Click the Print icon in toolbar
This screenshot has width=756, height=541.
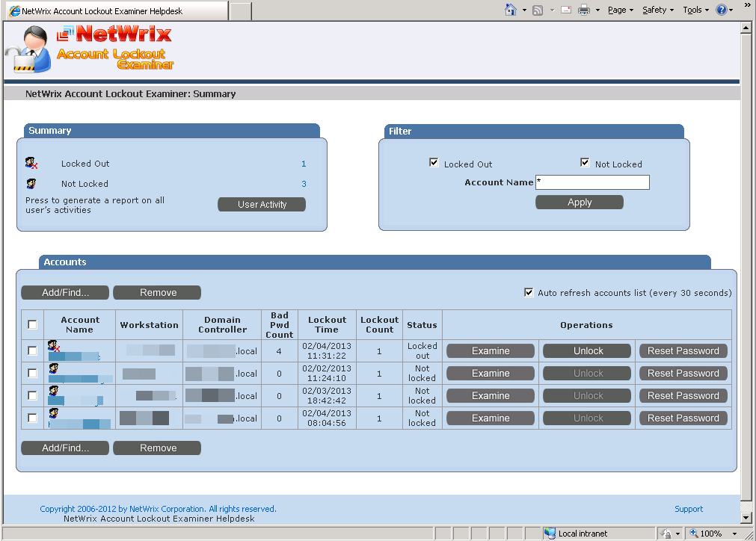tap(584, 10)
